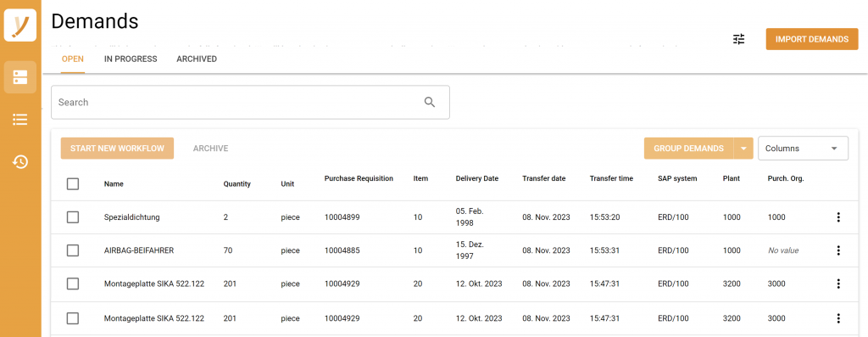Click requisition number 10004899
The image size is (868, 337).
point(342,217)
